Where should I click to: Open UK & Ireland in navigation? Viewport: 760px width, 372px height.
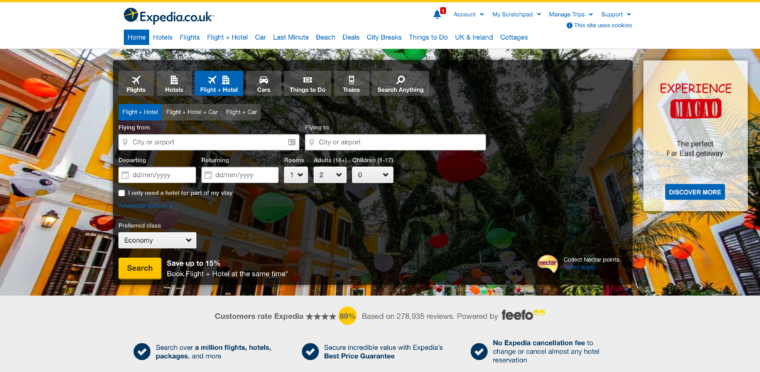click(474, 37)
